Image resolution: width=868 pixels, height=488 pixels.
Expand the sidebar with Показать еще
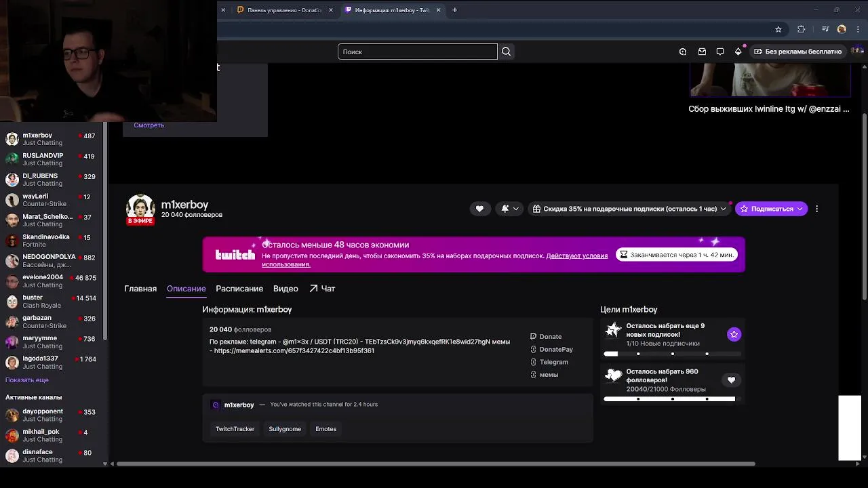point(27,380)
